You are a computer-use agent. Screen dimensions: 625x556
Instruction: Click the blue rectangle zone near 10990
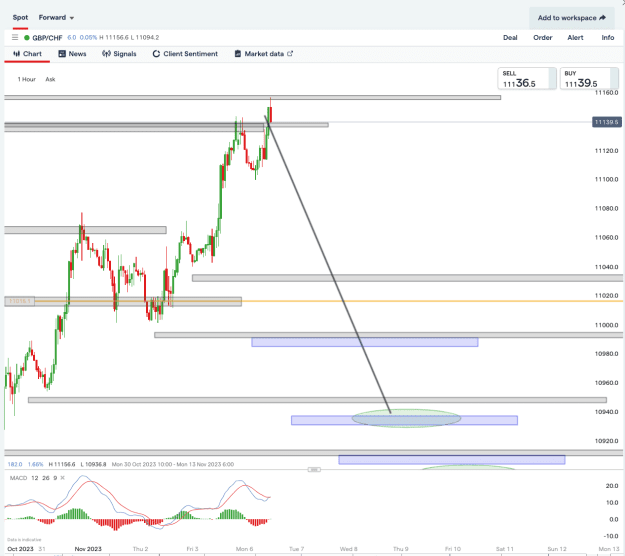365,342
